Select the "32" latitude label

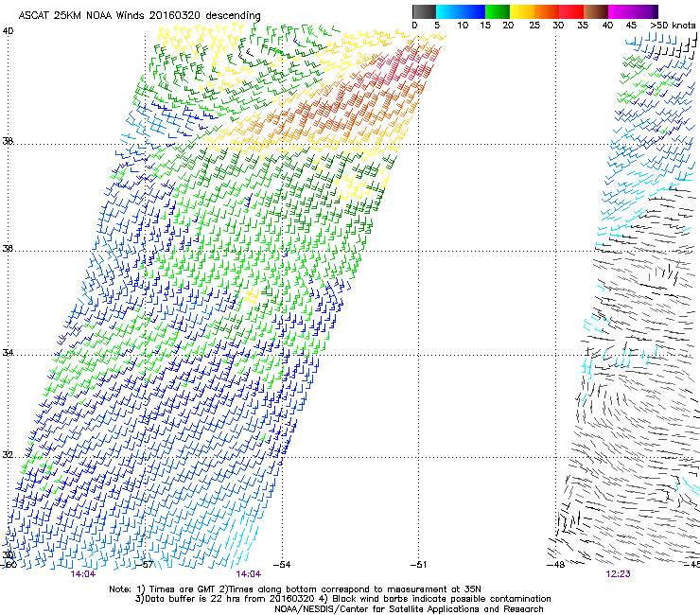pos(8,455)
